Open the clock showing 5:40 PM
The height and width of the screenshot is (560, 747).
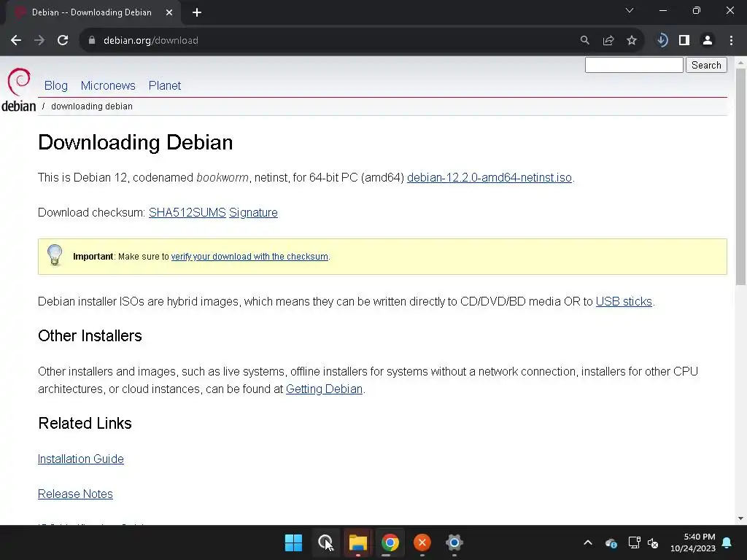tap(693, 542)
